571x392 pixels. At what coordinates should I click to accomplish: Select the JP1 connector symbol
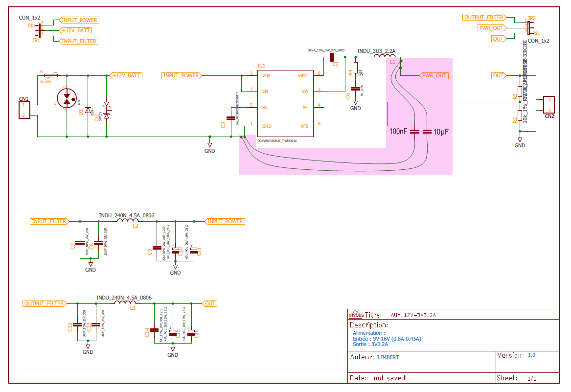pyautogui.click(x=39, y=30)
